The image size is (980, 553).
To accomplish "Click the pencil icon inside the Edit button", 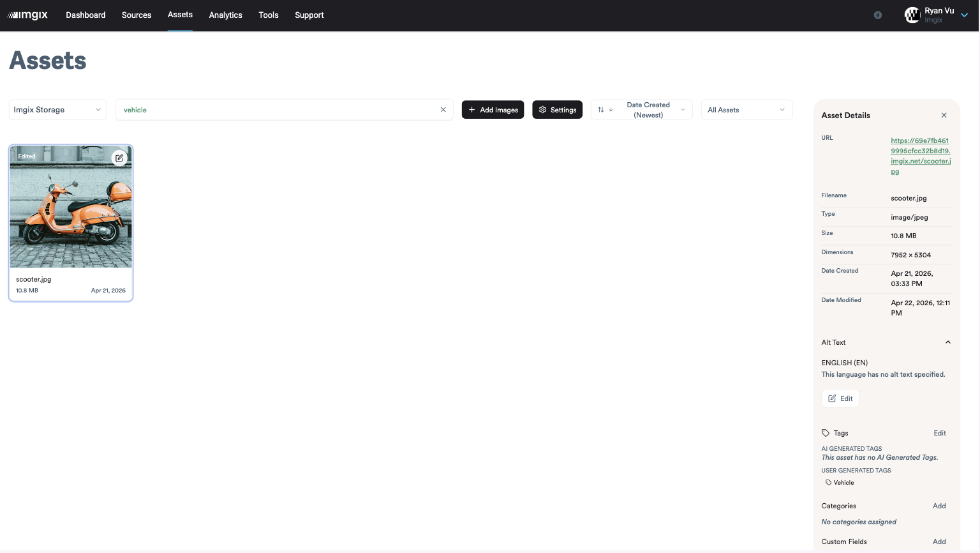I will (x=831, y=398).
